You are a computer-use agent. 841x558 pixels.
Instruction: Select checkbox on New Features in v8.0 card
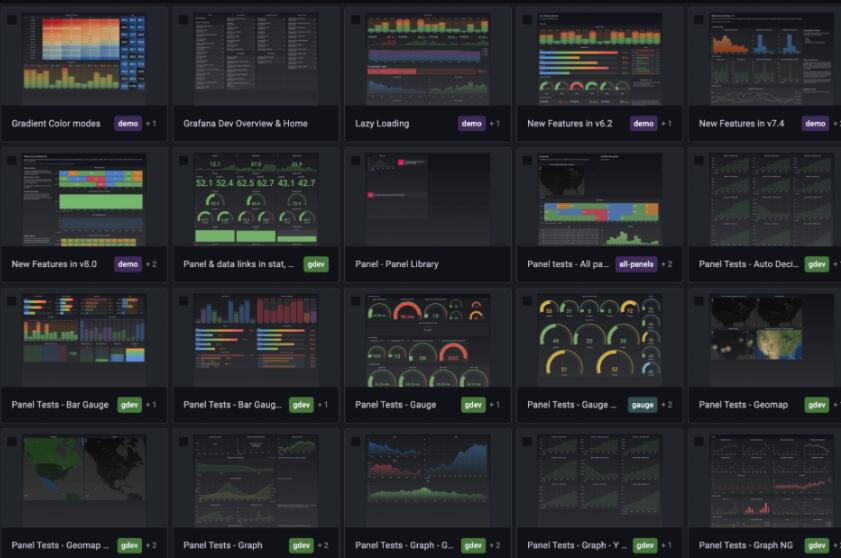coord(11,160)
